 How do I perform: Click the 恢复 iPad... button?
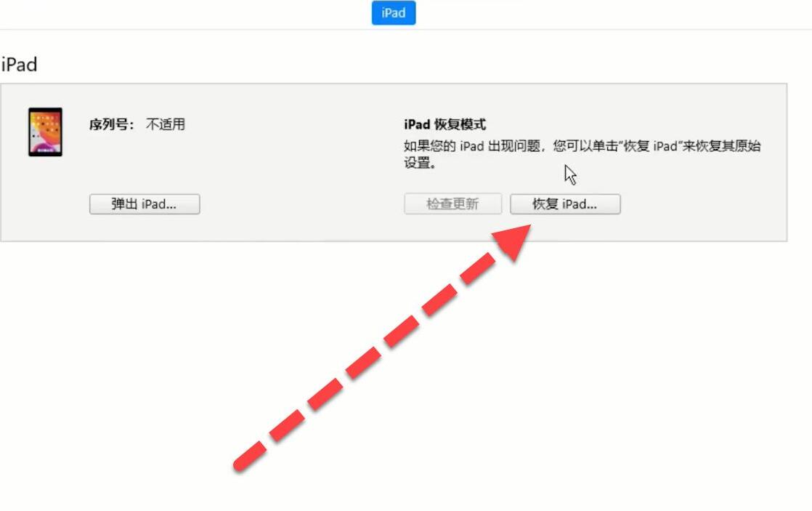pos(565,204)
